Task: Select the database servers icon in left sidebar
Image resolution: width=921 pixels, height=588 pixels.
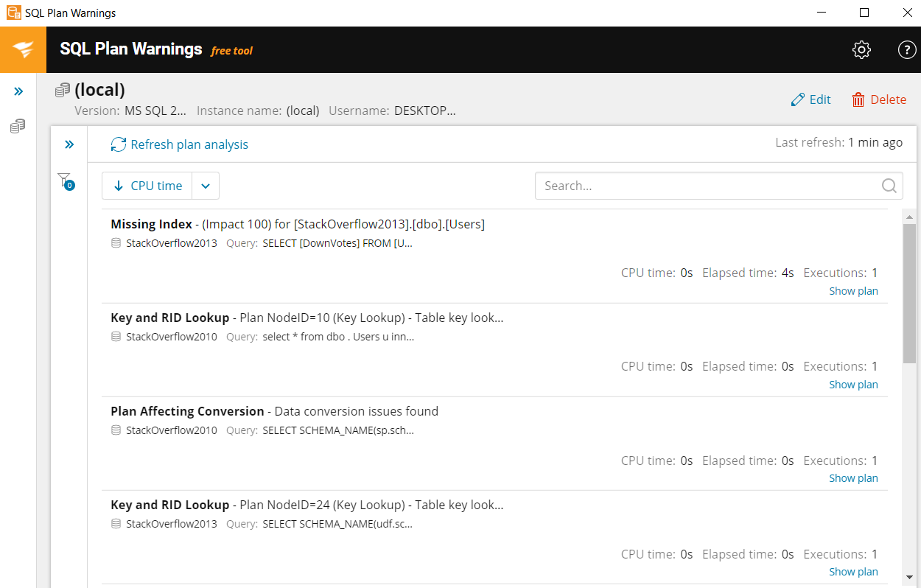Action: coord(18,127)
